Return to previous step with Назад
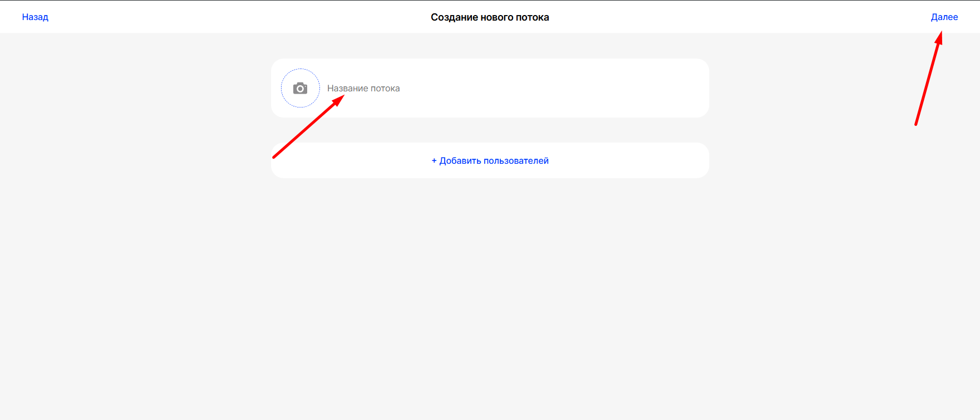Screen dimensions: 980x420 point(35,17)
